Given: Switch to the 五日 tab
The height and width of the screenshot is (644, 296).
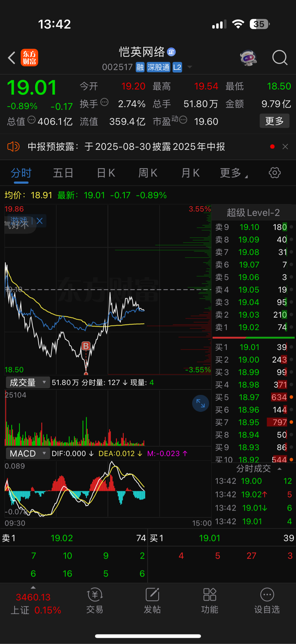Looking at the screenshot, I should point(63,173).
